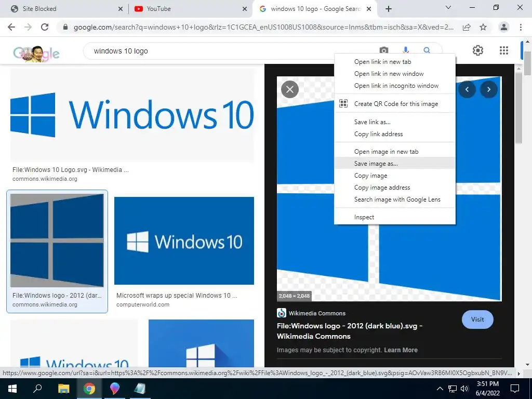Select Open link in new tab
532x399 pixels.
(395, 62)
